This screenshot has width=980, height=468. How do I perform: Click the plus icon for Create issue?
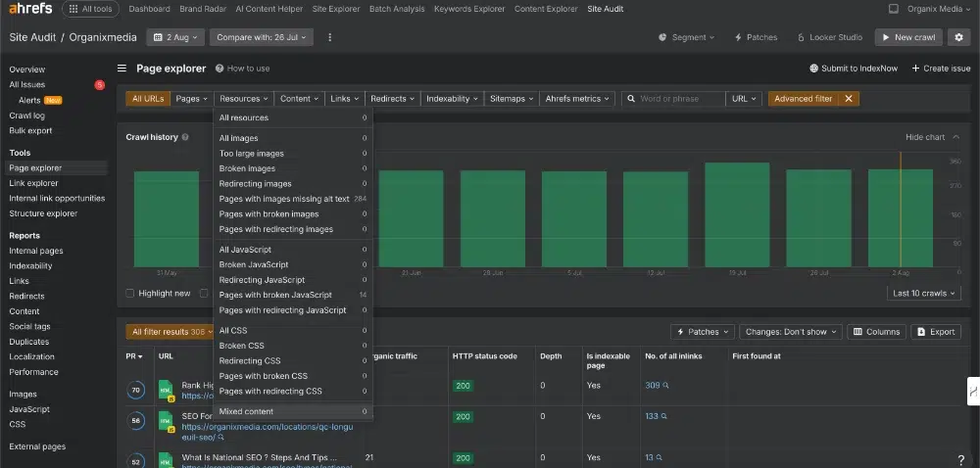point(915,69)
